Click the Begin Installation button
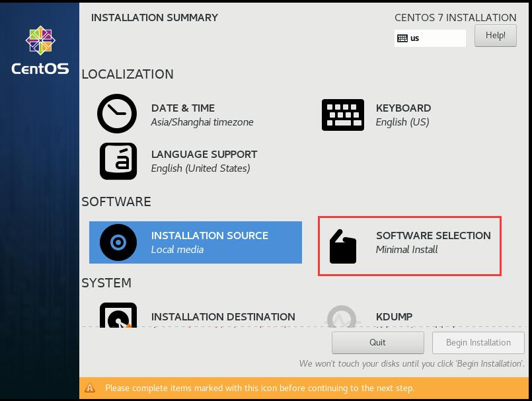The image size is (532, 401). pos(478,343)
